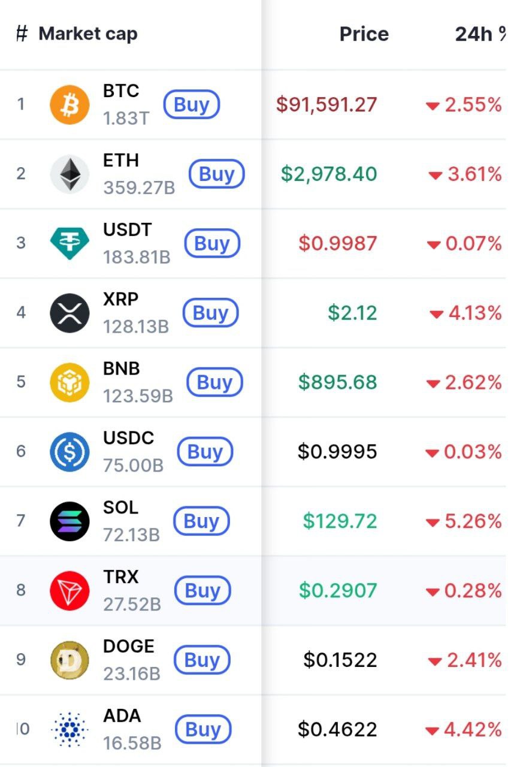The height and width of the screenshot is (767, 532).
Task: Click the Dogecoin logo
Action: [69, 660]
